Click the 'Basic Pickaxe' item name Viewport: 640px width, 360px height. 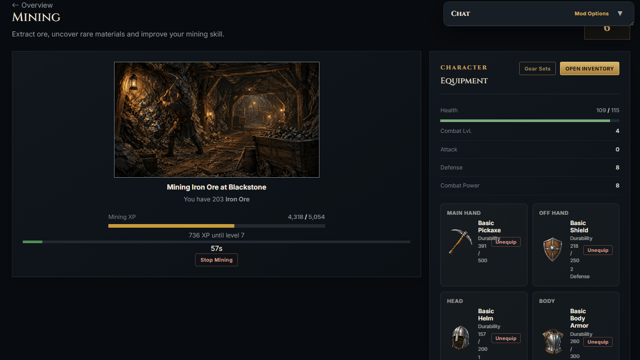pos(489,227)
